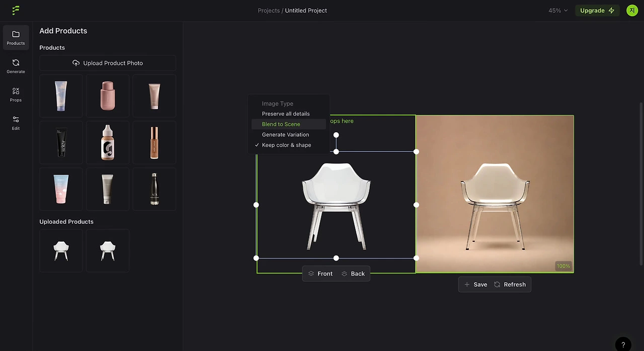The height and width of the screenshot is (351, 644).
Task: Click the 100% badge on generated image
Action: pyautogui.click(x=563, y=266)
